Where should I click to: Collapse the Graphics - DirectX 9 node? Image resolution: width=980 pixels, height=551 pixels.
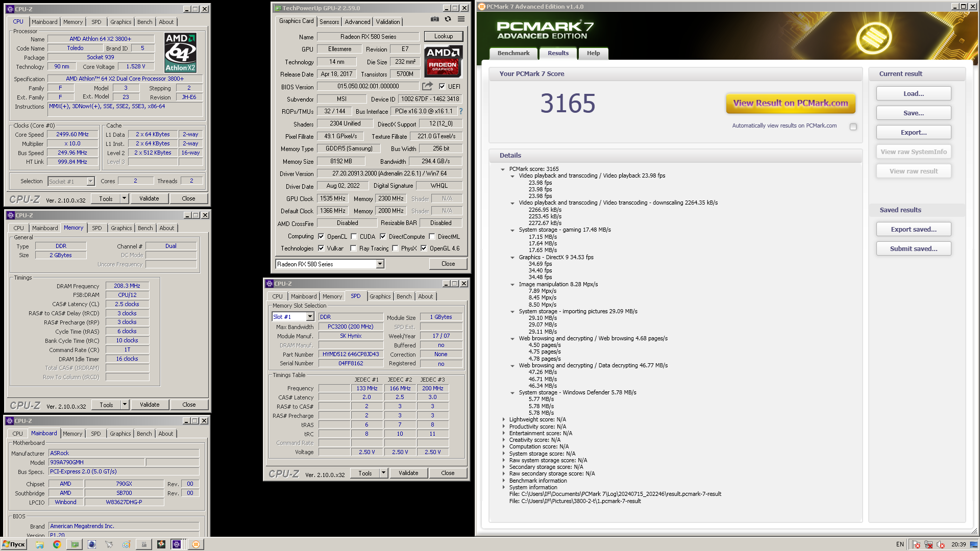coord(512,257)
